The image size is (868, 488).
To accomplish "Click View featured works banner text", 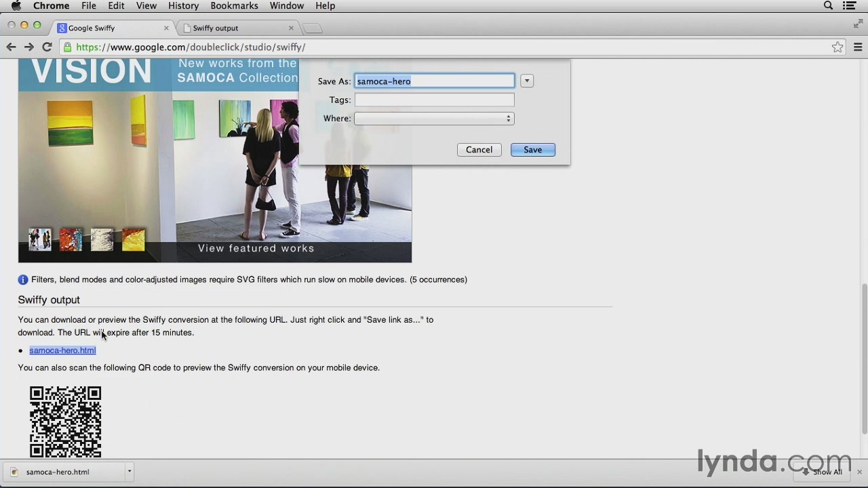I will tap(256, 249).
